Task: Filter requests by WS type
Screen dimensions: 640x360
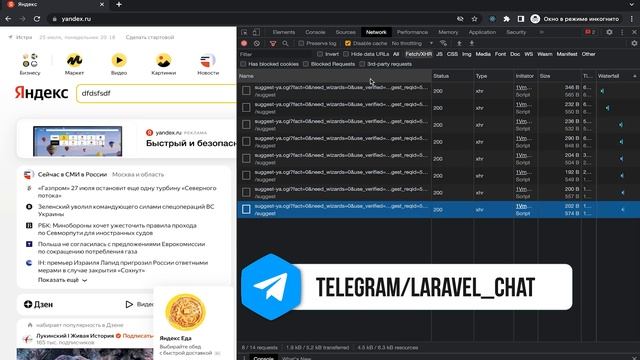Action: [x=529, y=54]
